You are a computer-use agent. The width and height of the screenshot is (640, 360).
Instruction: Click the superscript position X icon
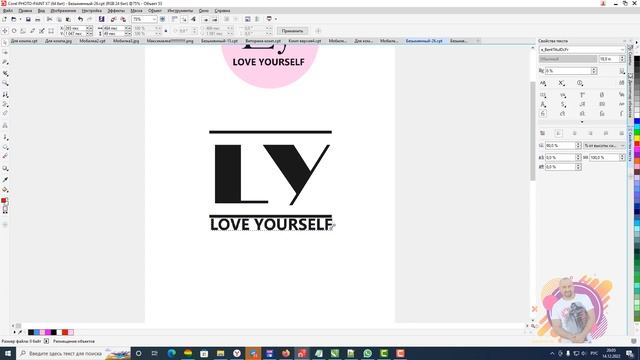(x=562, y=83)
